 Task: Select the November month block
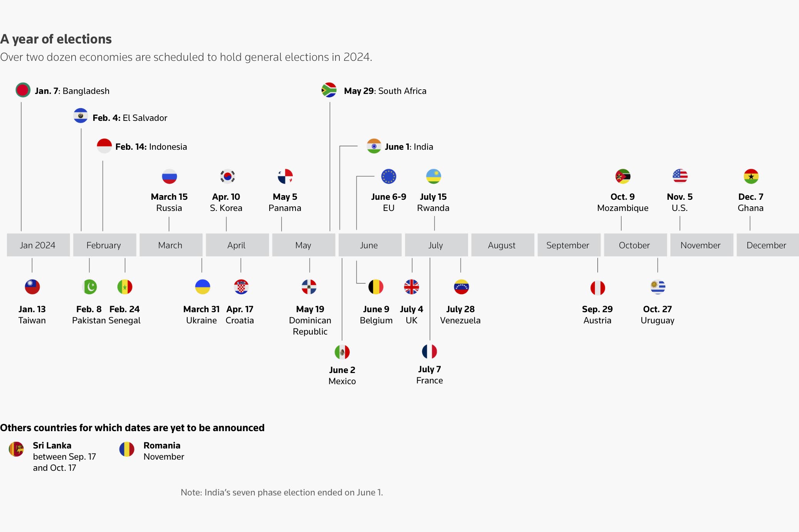click(701, 245)
